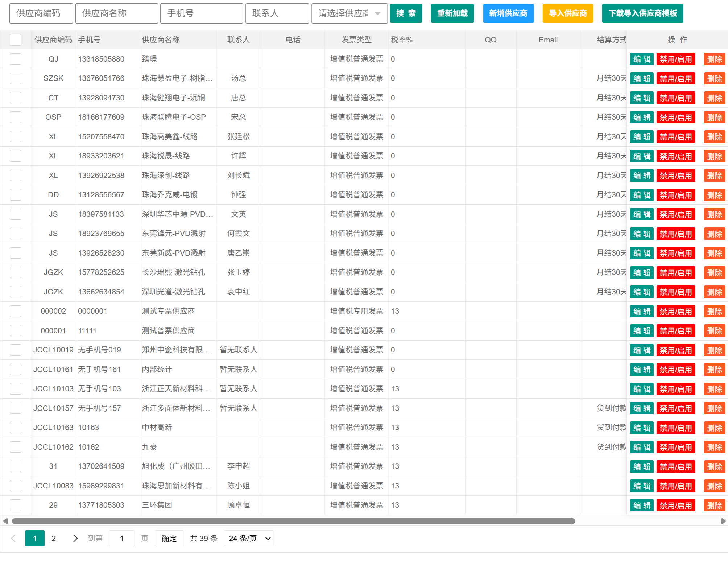Select page 1 in pagination
This screenshot has height=561, width=728.
click(x=35, y=538)
